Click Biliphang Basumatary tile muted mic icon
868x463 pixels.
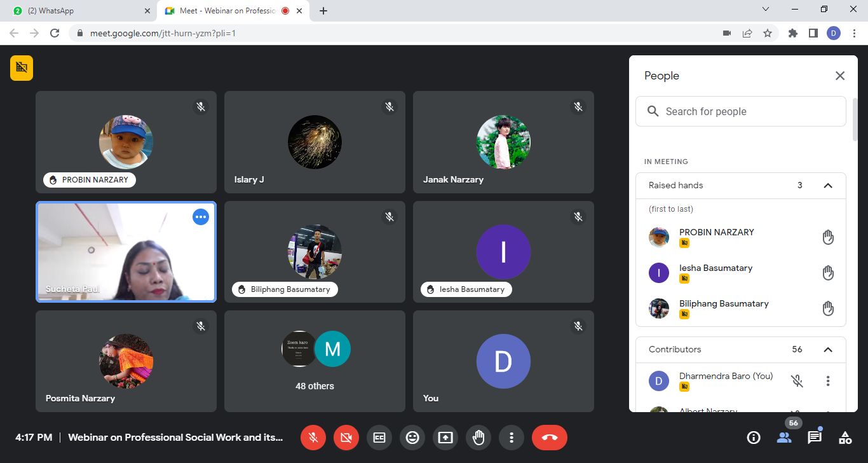click(x=390, y=217)
